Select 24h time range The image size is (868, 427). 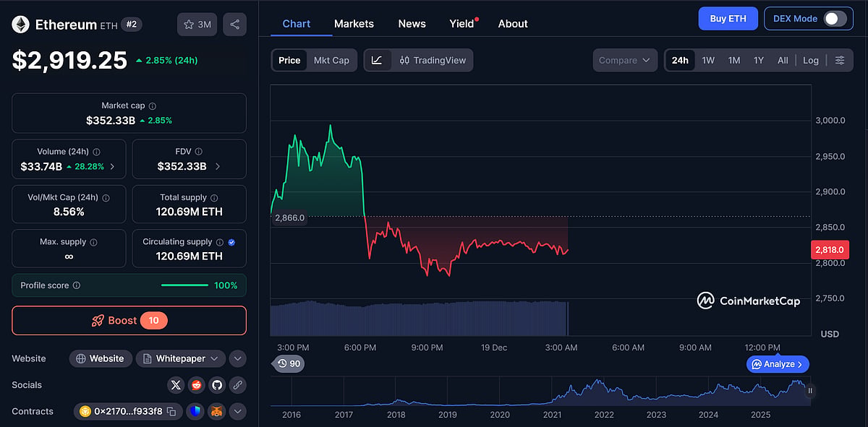click(680, 60)
